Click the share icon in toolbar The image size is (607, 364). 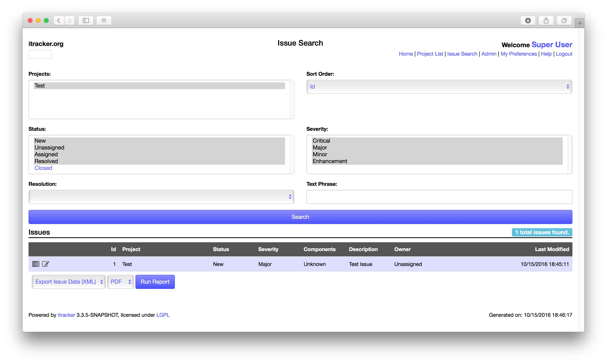(x=546, y=21)
